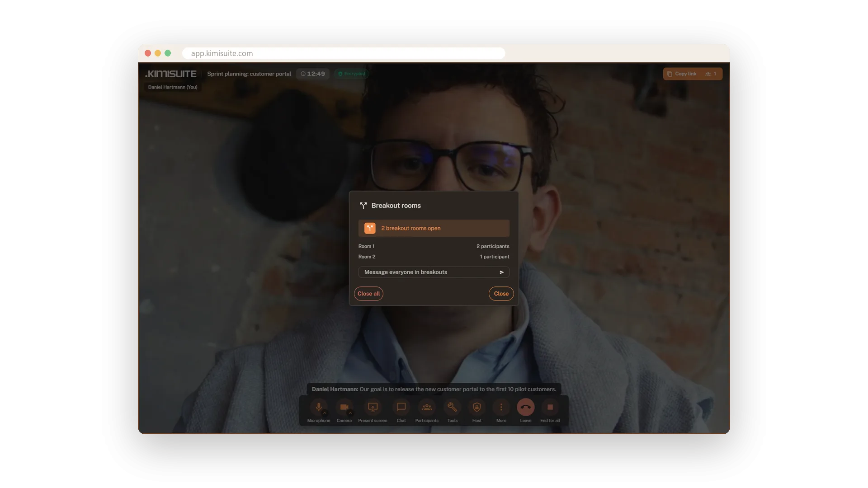Expand camera options chevron
The height and width of the screenshot is (488, 868).
(350, 413)
